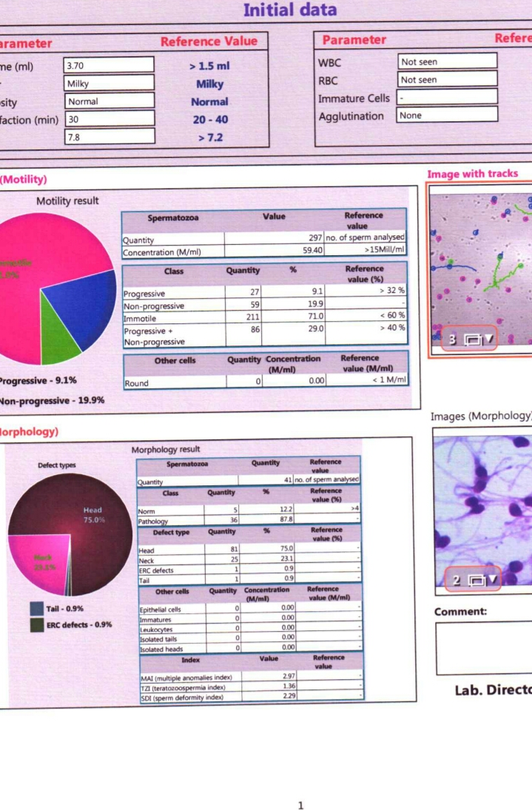Click the 'Images (Morphology)' label
This screenshot has width=532, height=810.
click(482, 416)
